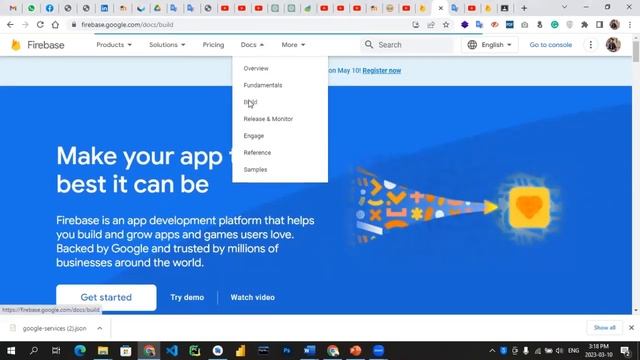Open the Pricing page
The width and height of the screenshot is (640, 360).
213,45
